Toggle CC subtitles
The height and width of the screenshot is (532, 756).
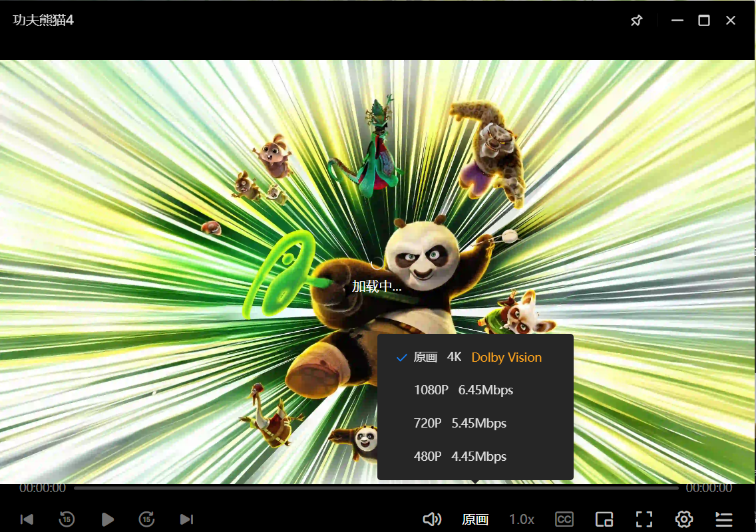[x=564, y=519]
